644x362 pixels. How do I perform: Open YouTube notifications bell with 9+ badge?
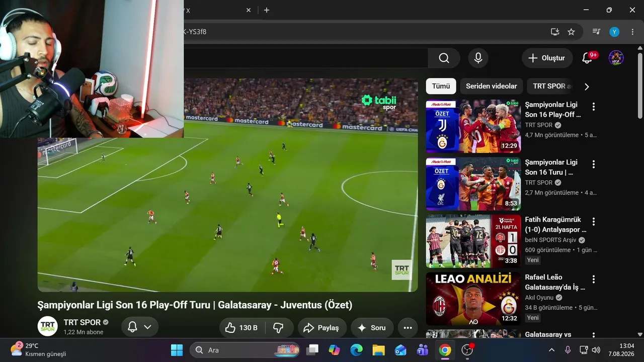(x=587, y=58)
